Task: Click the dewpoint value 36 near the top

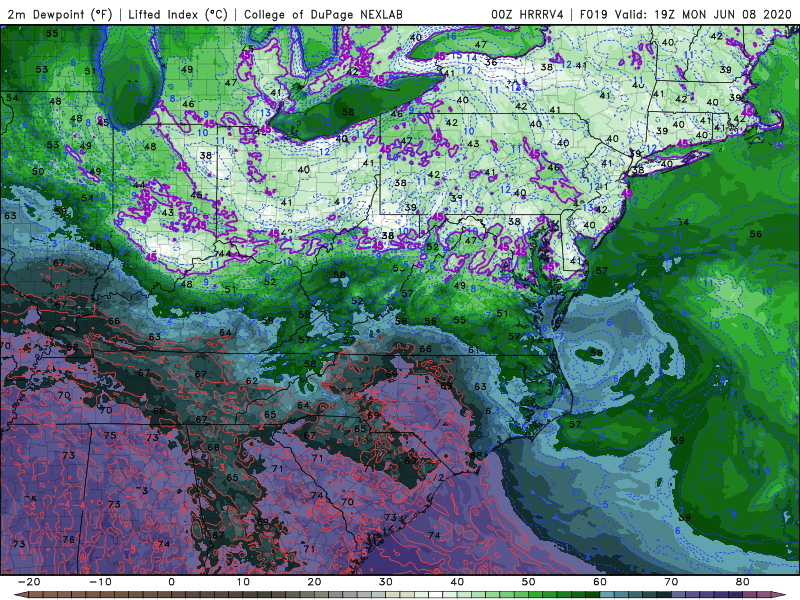Action: pos(491,62)
